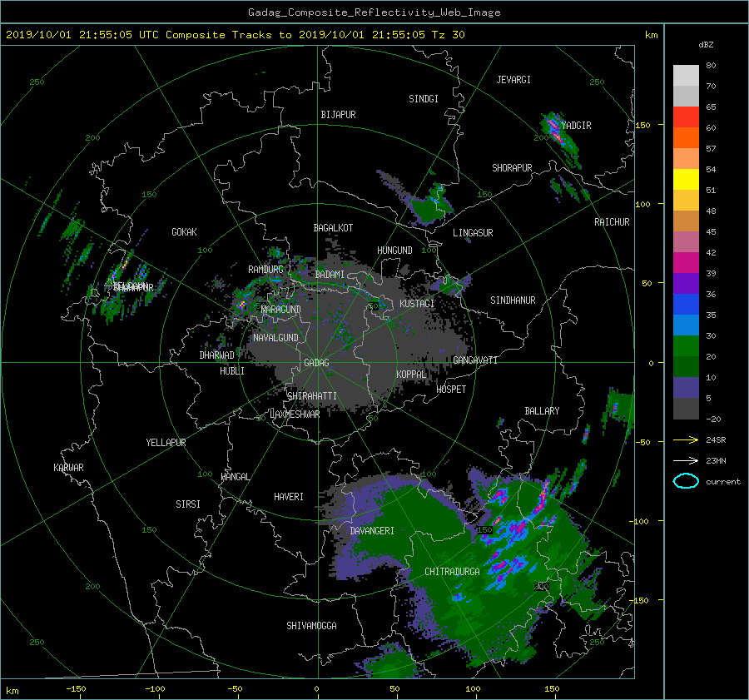The width and height of the screenshot is (749, 700).
Task: Click the dBZ legend heading
Action: [706, 44]
